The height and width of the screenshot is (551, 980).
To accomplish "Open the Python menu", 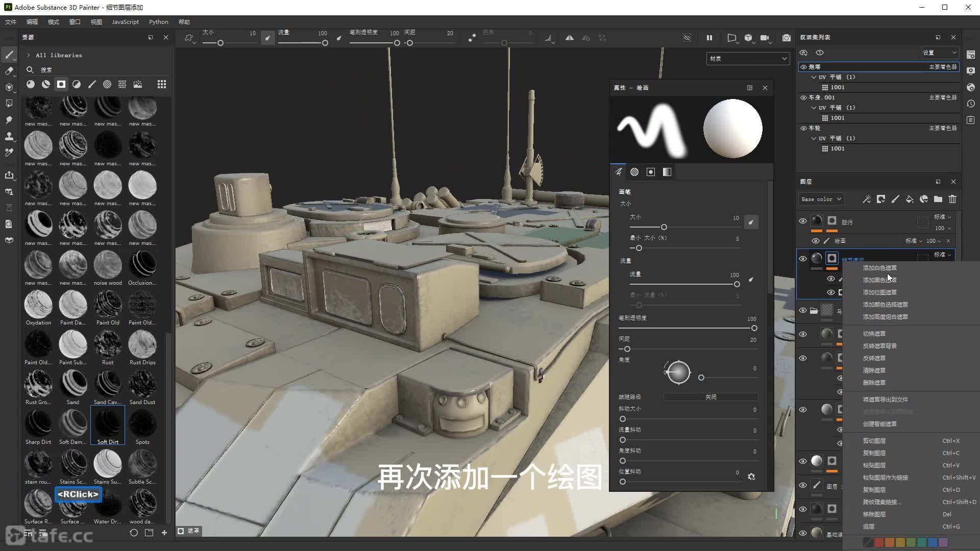I will 158,22.
